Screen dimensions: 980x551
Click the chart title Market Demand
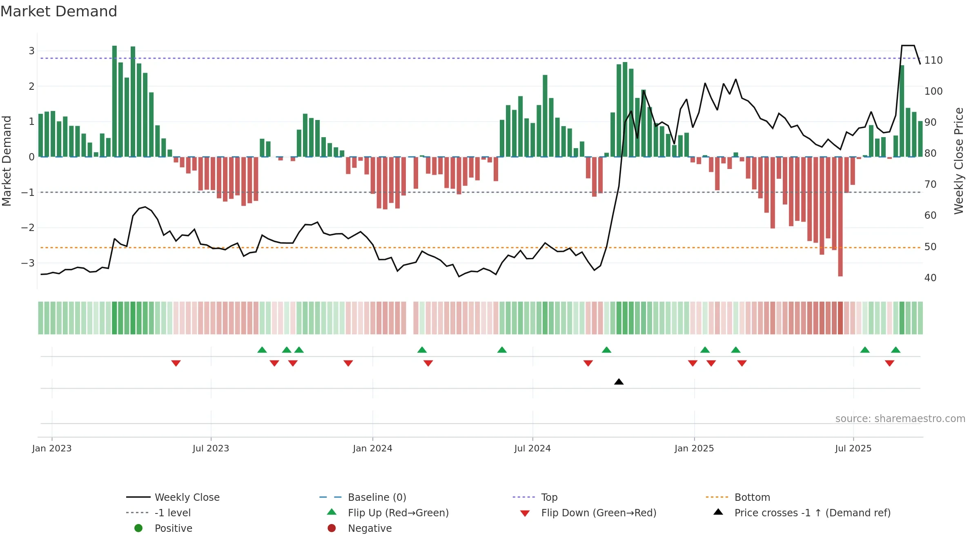(59, 11)
